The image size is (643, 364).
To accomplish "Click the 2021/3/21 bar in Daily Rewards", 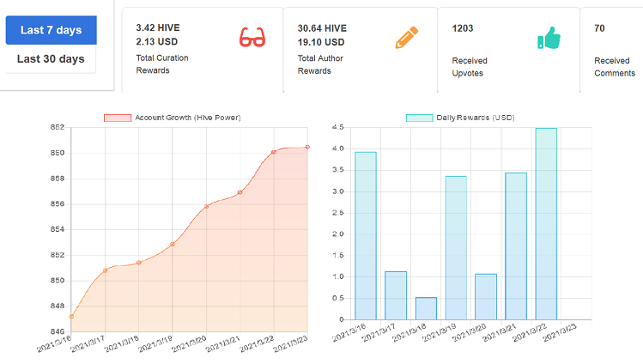I will click(516, 246).
